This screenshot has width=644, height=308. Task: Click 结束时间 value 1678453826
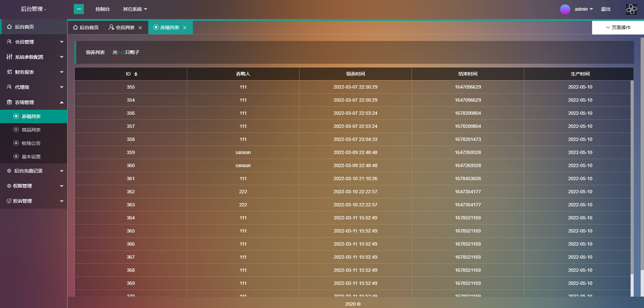click(x=468, y=178)
